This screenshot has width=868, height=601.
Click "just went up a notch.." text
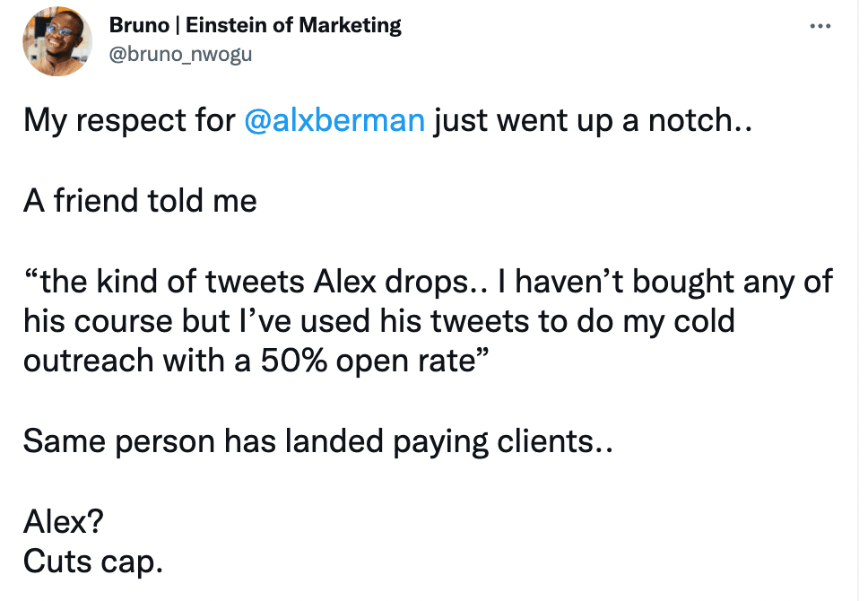[593, 120]
